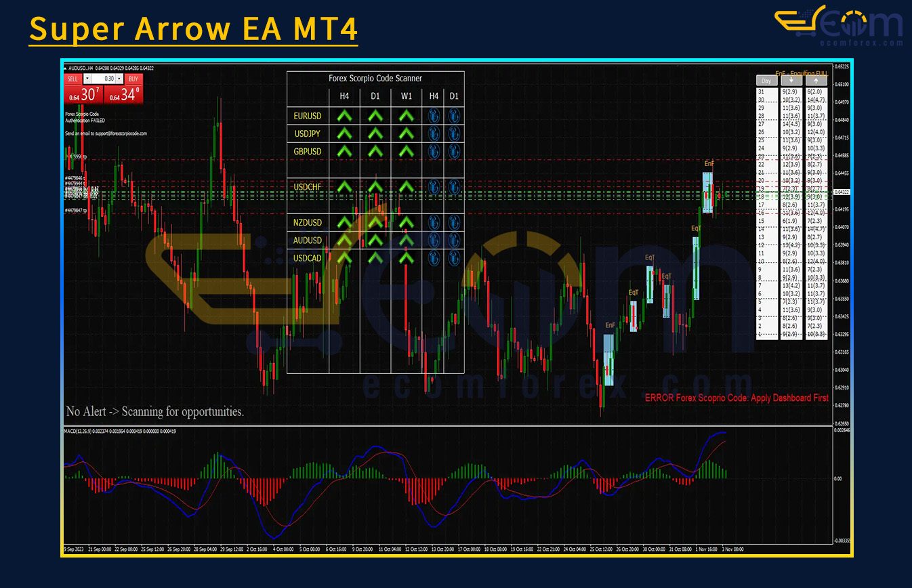Open the USDCAD H4 scorpion icon
Image resolution: width=912 pixels, height=588 pixels.
pyautogui.click(x=434, y=257)
